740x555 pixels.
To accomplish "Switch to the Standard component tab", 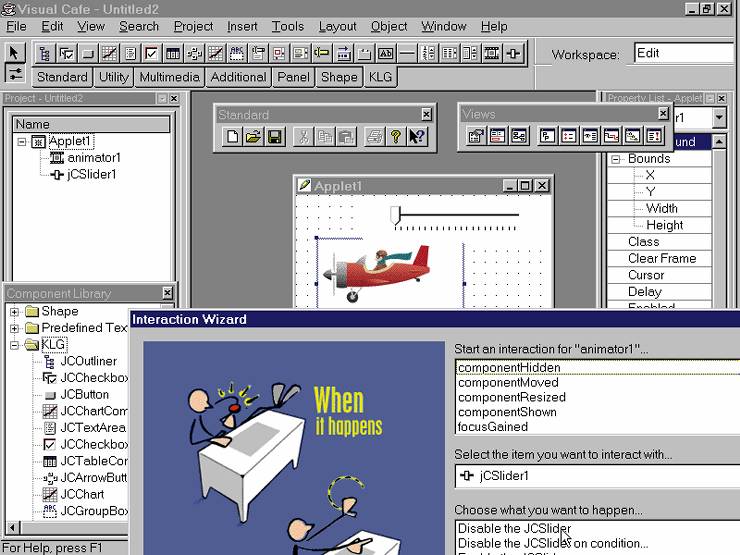I will (62, 77).
